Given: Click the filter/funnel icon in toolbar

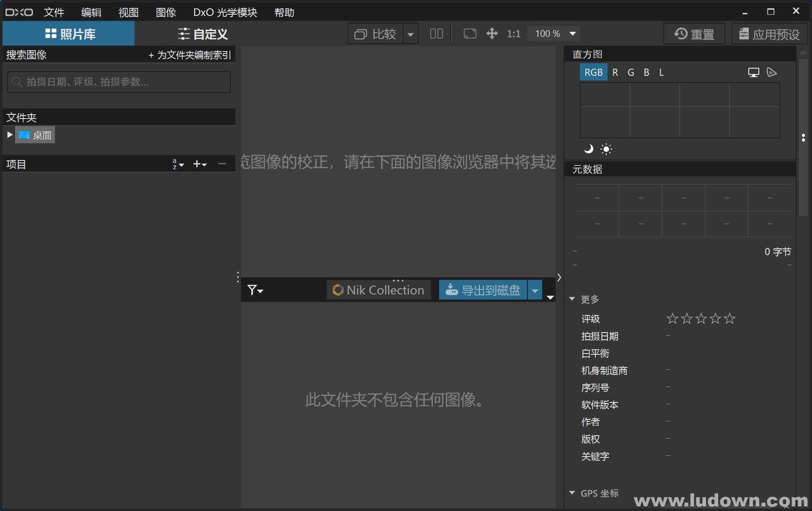Looking at the screenshot, I should (252, 289).
